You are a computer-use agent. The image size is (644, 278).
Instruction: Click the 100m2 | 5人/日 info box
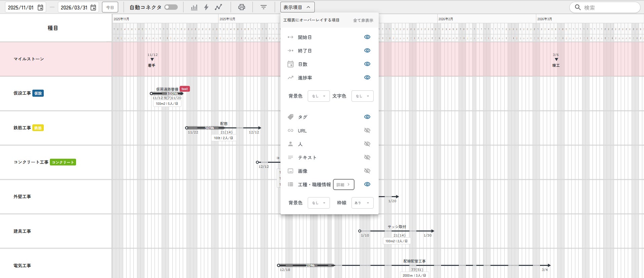167,103
